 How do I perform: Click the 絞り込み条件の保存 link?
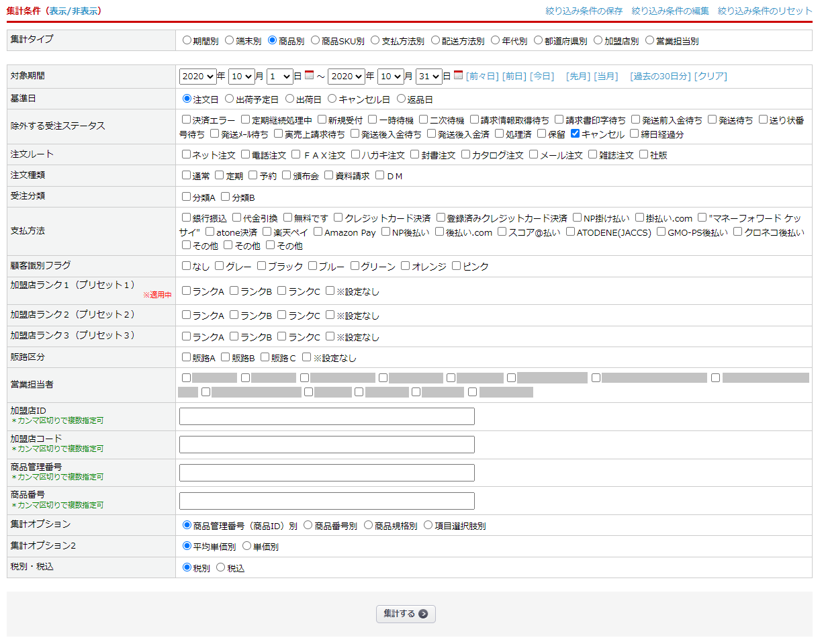[x=584, y=11]
